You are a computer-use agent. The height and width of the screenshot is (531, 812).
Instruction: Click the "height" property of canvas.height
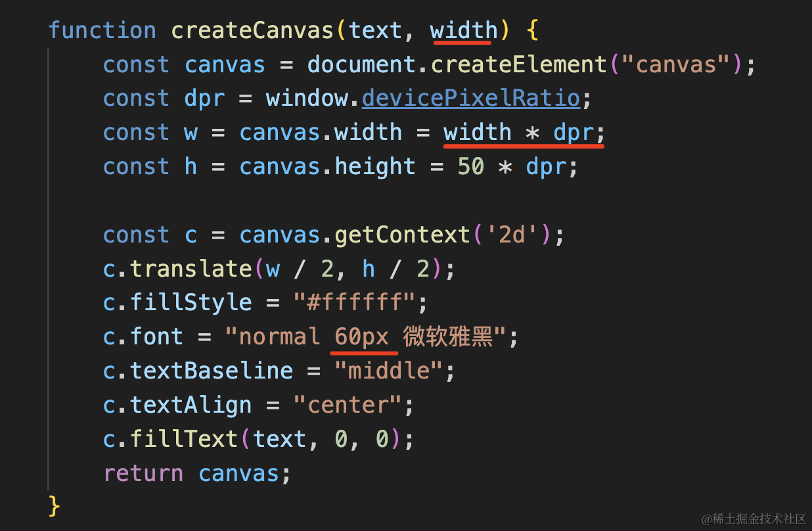click(x=375, y=167)
